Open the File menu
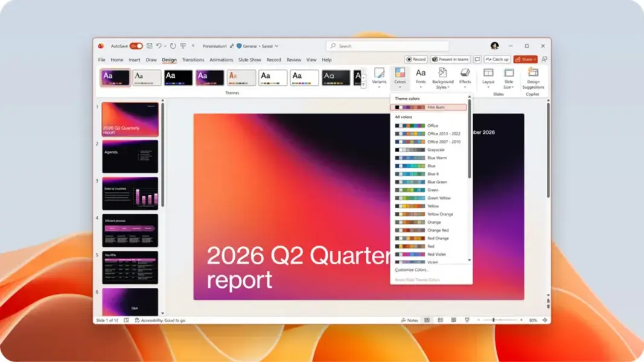The width and height of the screenshot is (644, 362). 101,60
